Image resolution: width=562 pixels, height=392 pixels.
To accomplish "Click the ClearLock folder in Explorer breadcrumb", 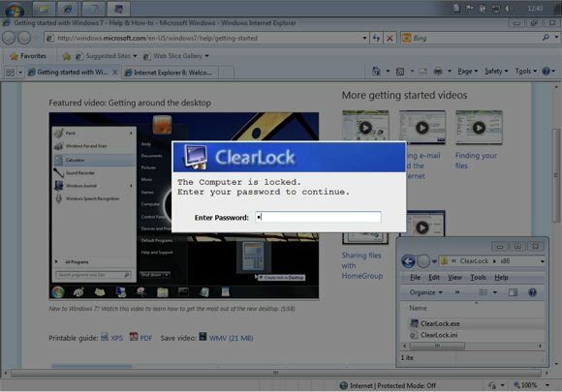I will click(x=474, y=261).
